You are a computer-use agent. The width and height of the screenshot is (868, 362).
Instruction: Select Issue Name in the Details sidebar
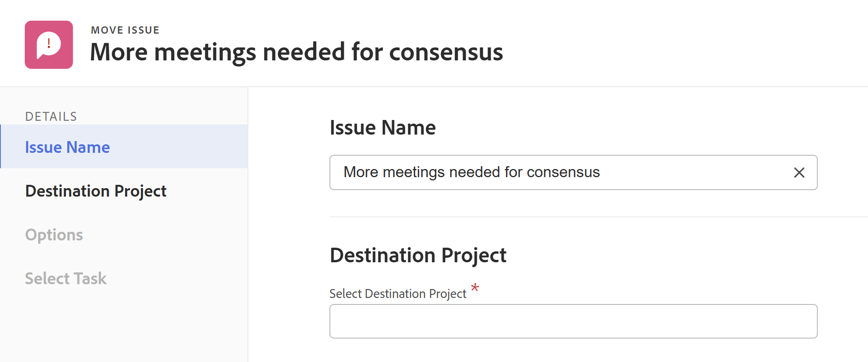67,147
